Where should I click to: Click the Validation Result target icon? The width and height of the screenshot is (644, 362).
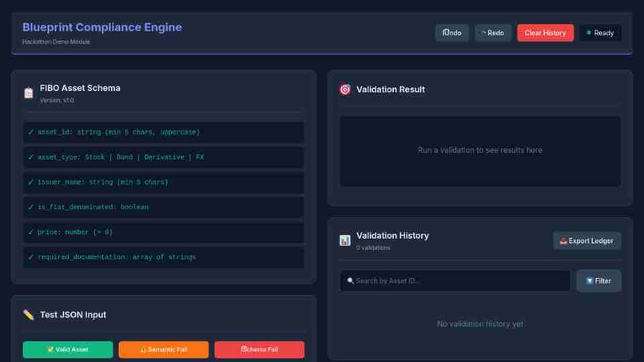point(345,90)
